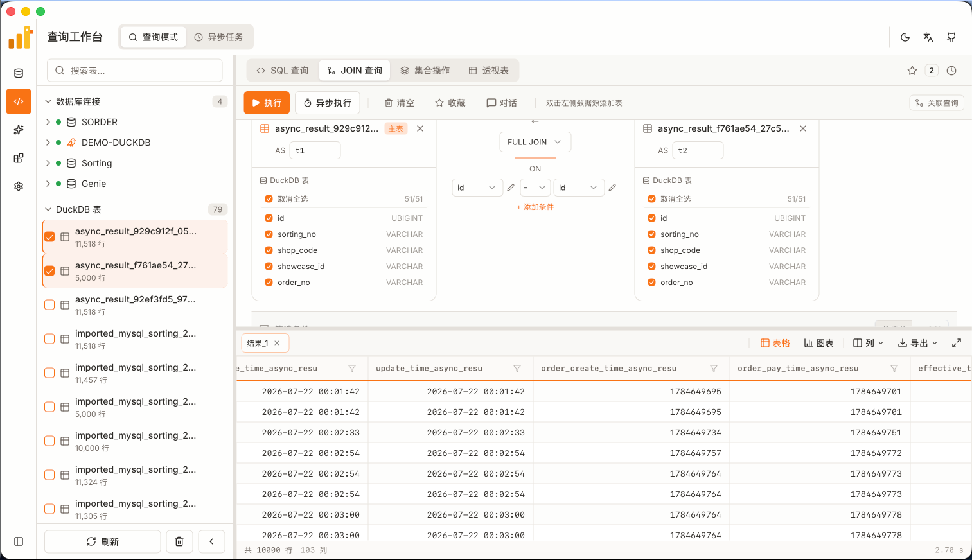
Task: Switch to SQL 查询 tab
Action: click(x=283, y=71)
